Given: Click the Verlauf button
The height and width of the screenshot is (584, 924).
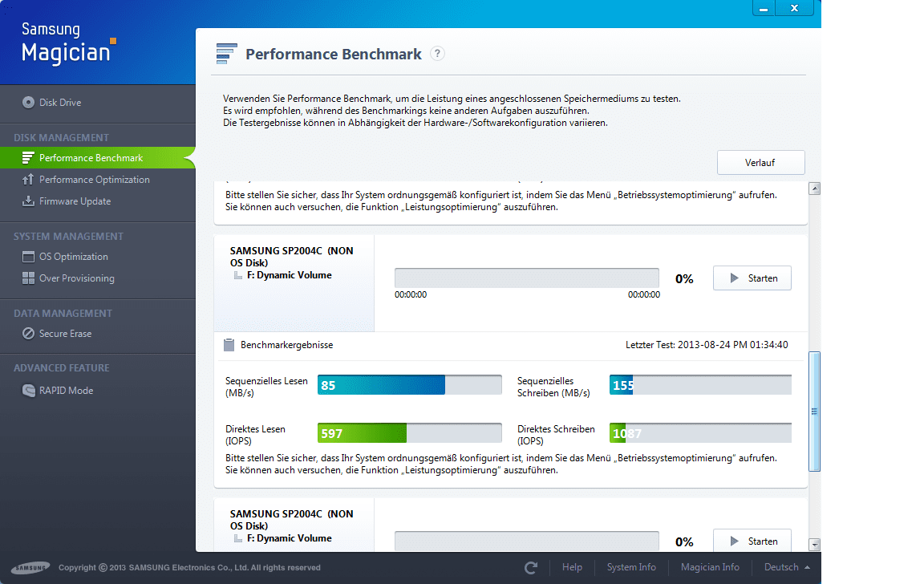Looking at the screenshot, I should [760, 162].
